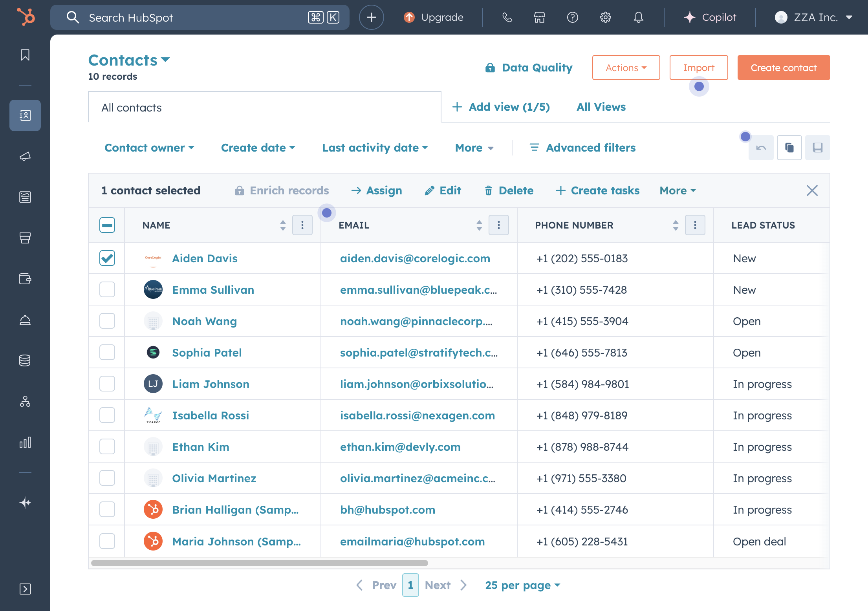Open the 25 per page dropdown
868x611 pixels.
[x=522, y=585]
